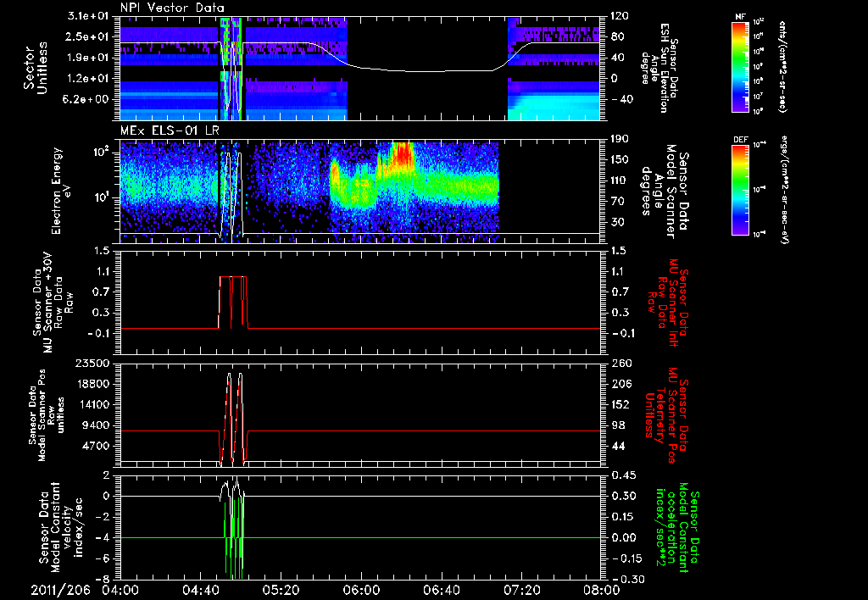Screen dimensions: 868x600
Task: Click the 23500 scanner position tick value
Action: pos(92,363)
